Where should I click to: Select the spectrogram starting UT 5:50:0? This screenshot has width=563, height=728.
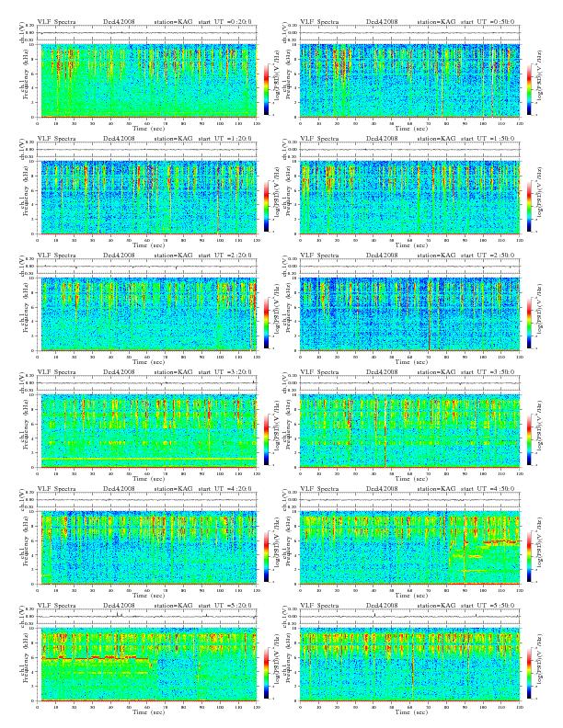409,665
